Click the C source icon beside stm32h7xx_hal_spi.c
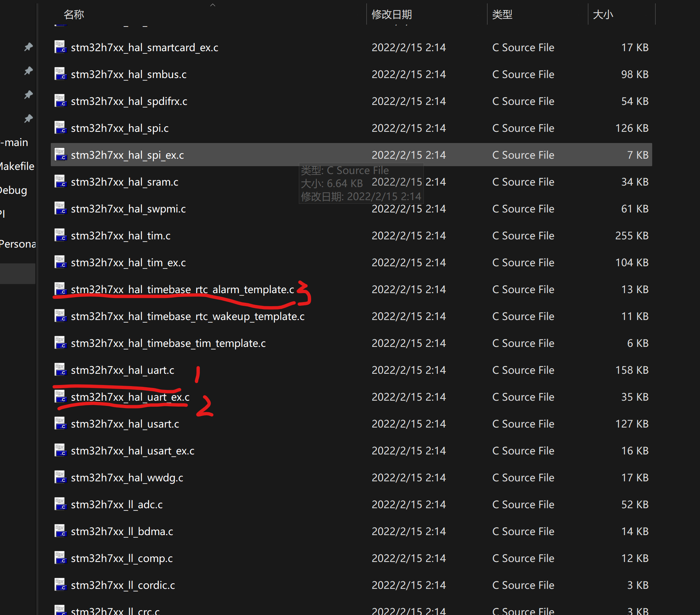Image resolution: width=700 pixels, height=615 pixels. pos(61,128)
